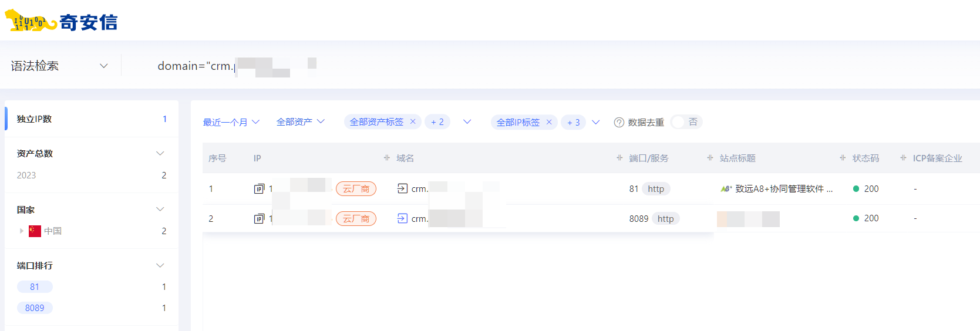Screen dimensions: 980x331
Task: Collapse the 资产总数 section
Action: point(160,153)
